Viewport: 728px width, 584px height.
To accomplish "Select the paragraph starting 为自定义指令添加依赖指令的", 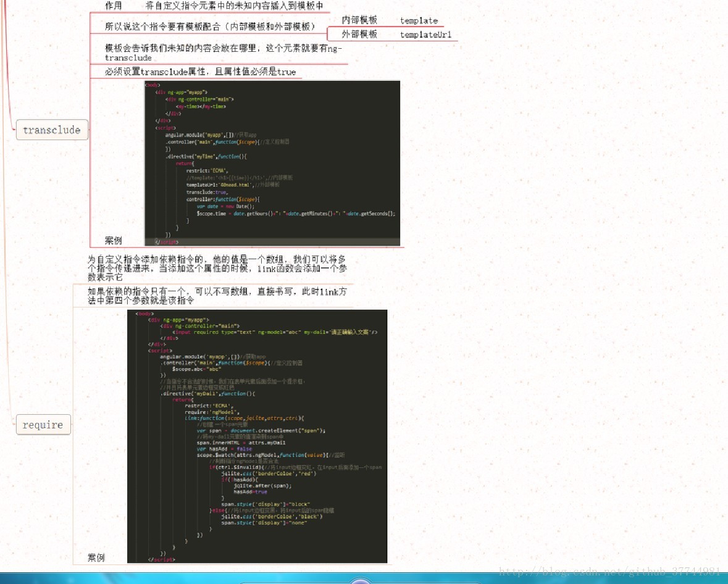I will 217,269.
